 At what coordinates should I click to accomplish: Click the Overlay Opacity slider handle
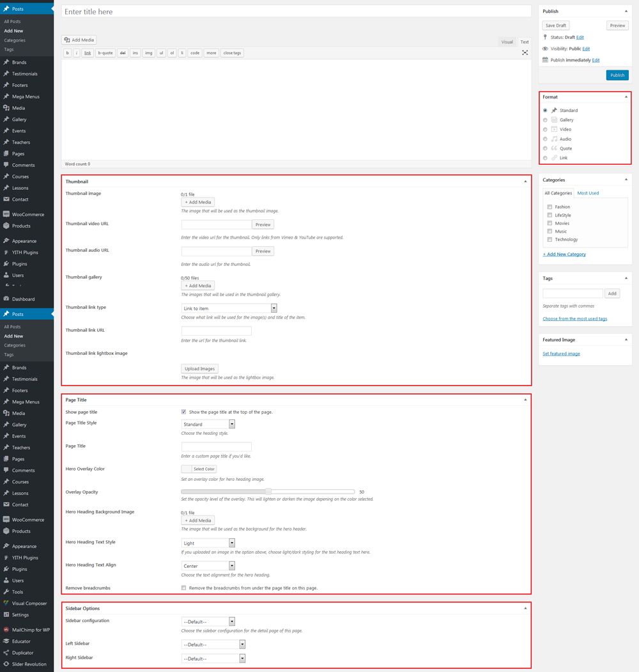(268, 492)
